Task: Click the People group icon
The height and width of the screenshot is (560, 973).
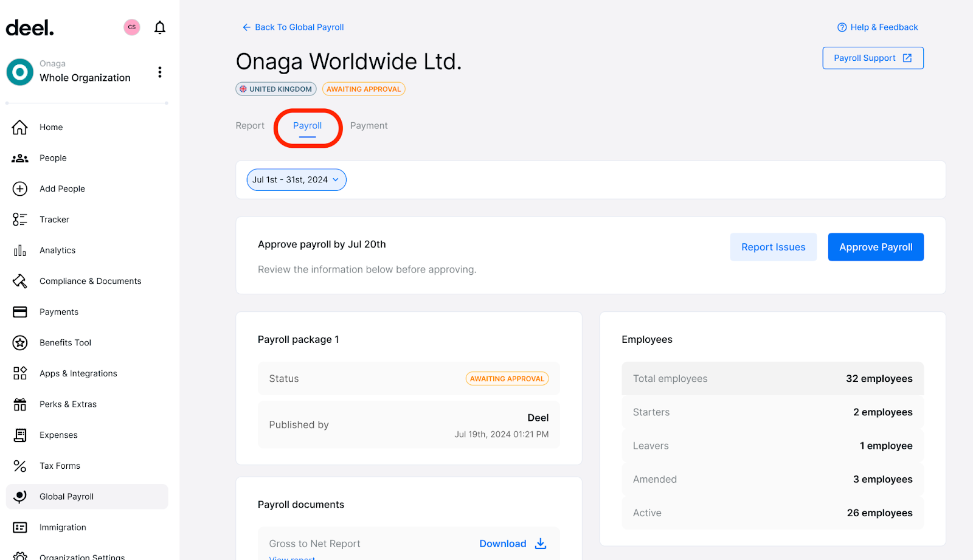Action: click(20, 158)
